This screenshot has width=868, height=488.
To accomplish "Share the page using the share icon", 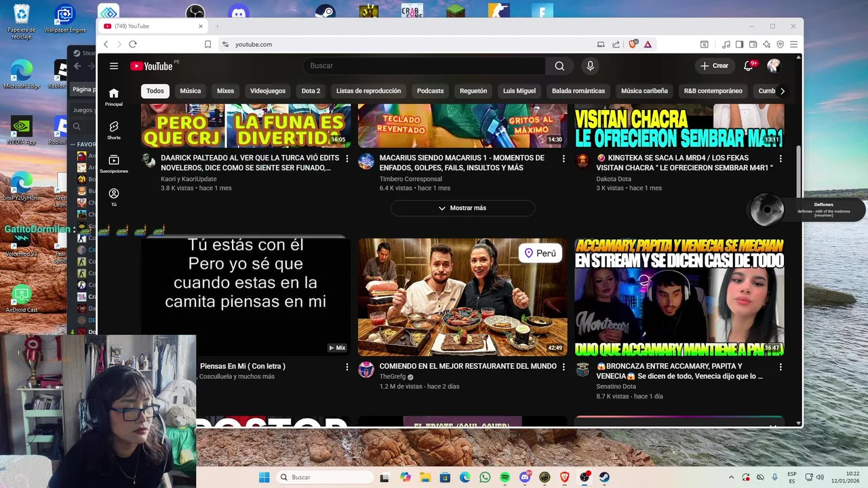I will [616, 44].
